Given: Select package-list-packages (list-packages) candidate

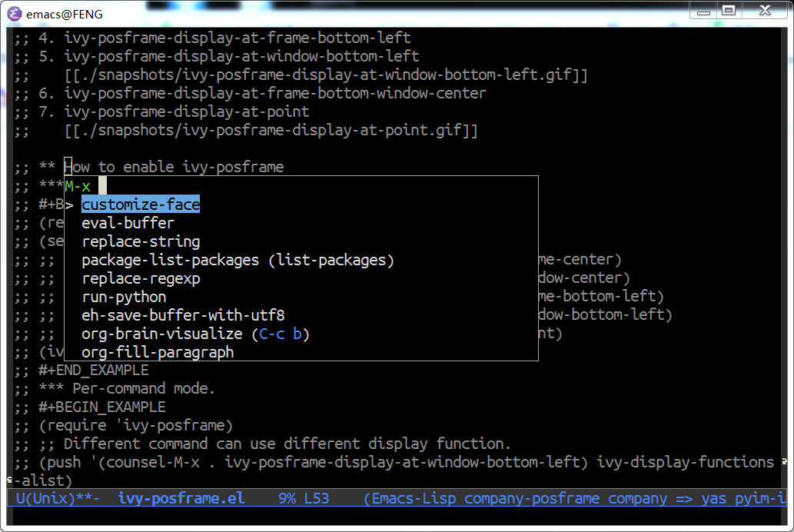Looking at the screenshot, I should coord(238,260).
